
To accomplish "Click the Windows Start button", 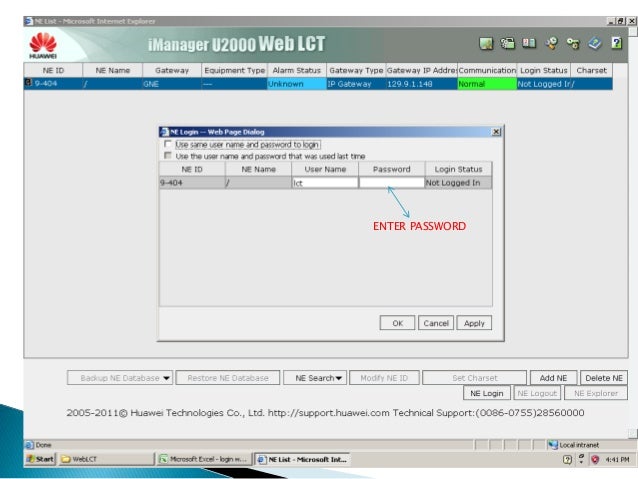I will [x=40, y=459].
